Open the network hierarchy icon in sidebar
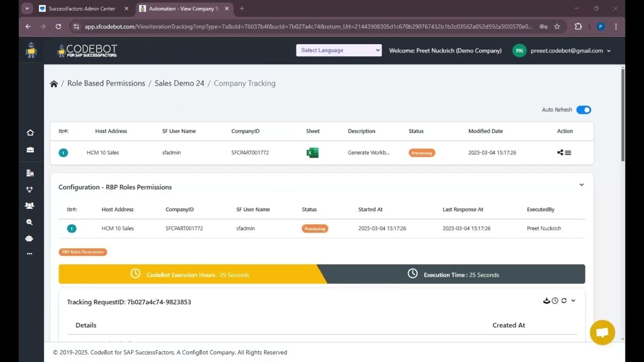The height and width of the screenshot is (362, 644). [30, 190]
